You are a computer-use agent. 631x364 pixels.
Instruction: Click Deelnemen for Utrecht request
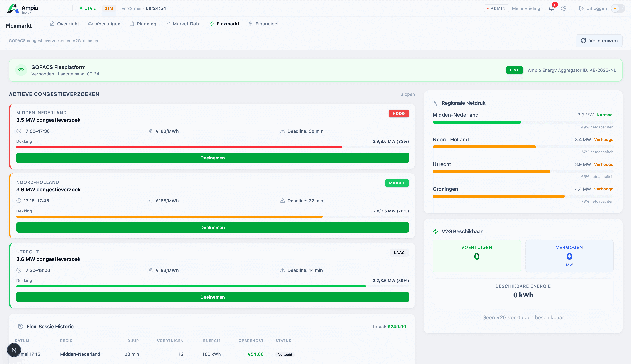tap(212, 297)
